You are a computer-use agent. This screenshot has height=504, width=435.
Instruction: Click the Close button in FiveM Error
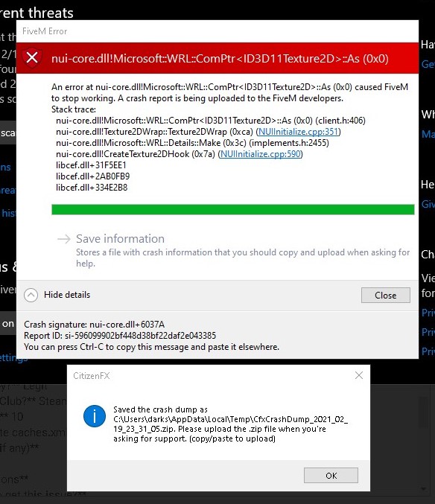click(386, 295)
